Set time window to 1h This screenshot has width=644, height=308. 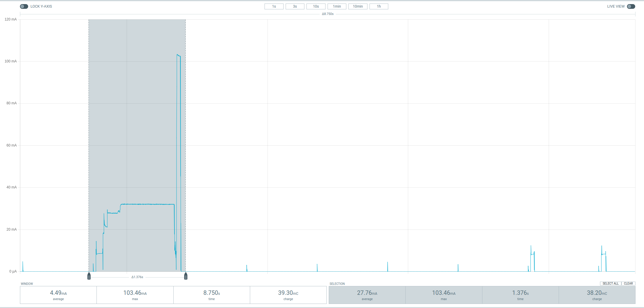[x=379, y=6]
